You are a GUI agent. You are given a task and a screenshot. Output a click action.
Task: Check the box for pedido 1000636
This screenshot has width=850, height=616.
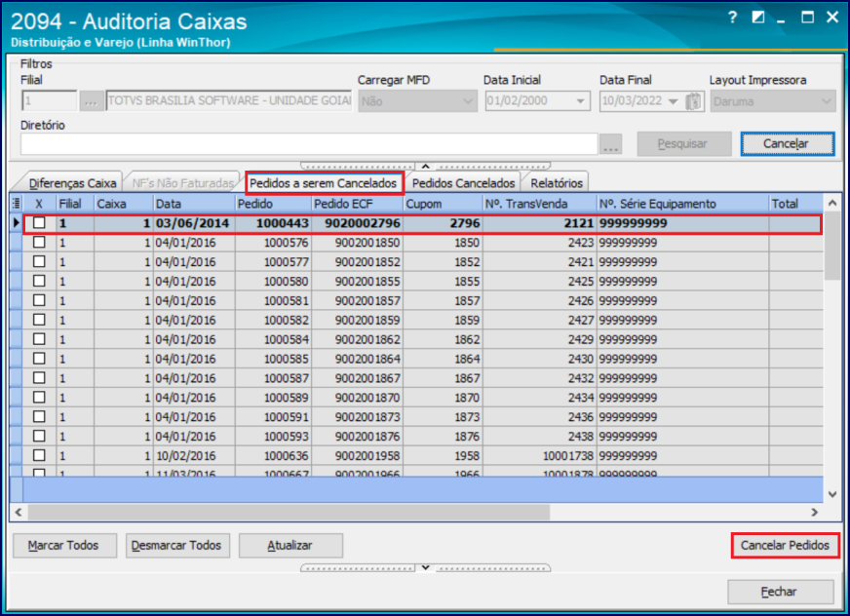(x=39, y=455)
